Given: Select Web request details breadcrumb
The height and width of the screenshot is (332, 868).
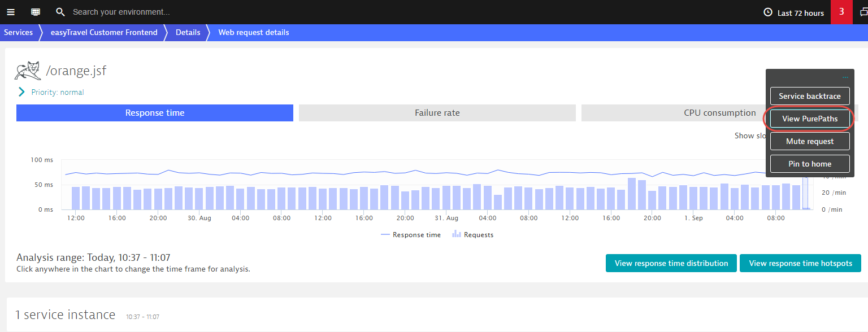Looking at the screenshot, I should pyautogui.click(x=254, y=32).
